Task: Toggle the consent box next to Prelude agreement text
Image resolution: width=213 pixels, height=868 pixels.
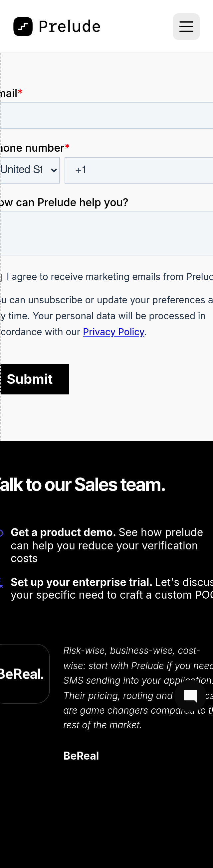Action: point(1,277)
